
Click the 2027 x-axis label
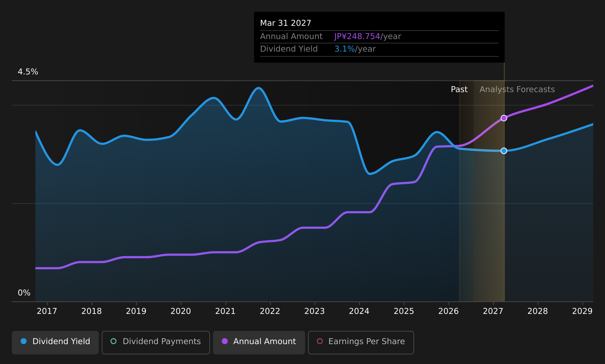(493, 311)
